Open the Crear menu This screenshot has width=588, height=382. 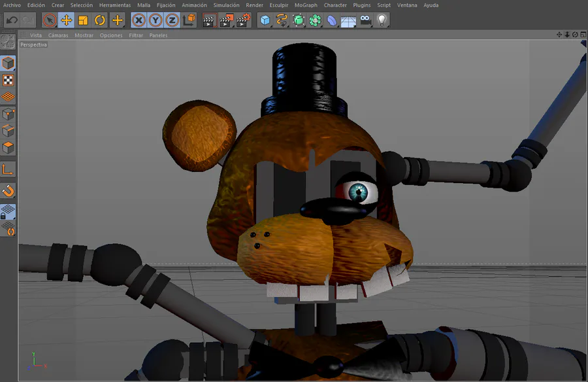(x=57, y=5)
